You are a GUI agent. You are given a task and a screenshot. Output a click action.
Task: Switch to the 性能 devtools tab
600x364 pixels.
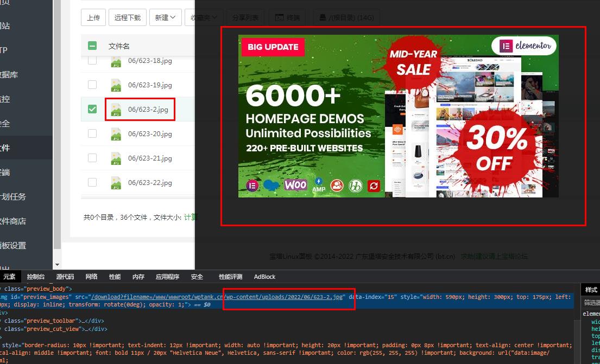click(115, 277)
